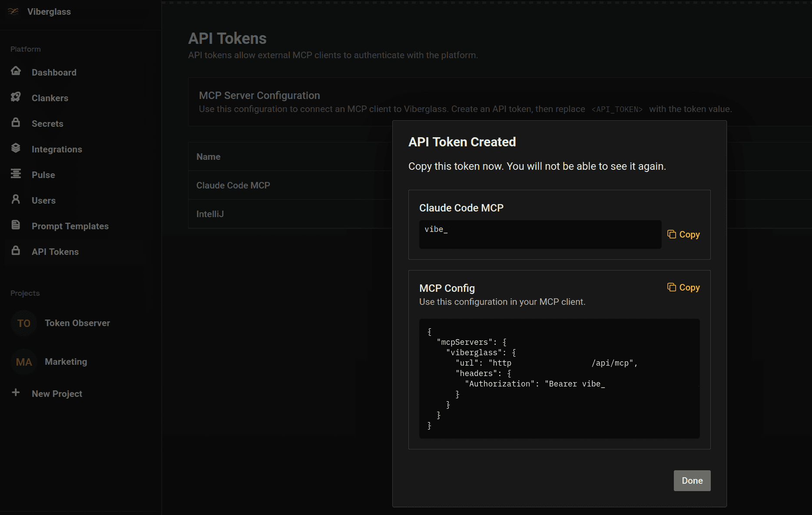Click the Dashboard home icon

(16, 71)
